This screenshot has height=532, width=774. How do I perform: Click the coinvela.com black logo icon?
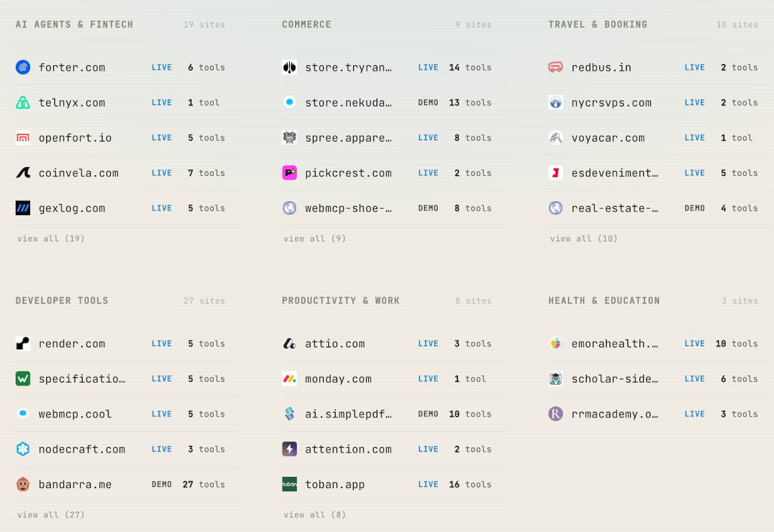pyautogui.click(x=23, y=173)
